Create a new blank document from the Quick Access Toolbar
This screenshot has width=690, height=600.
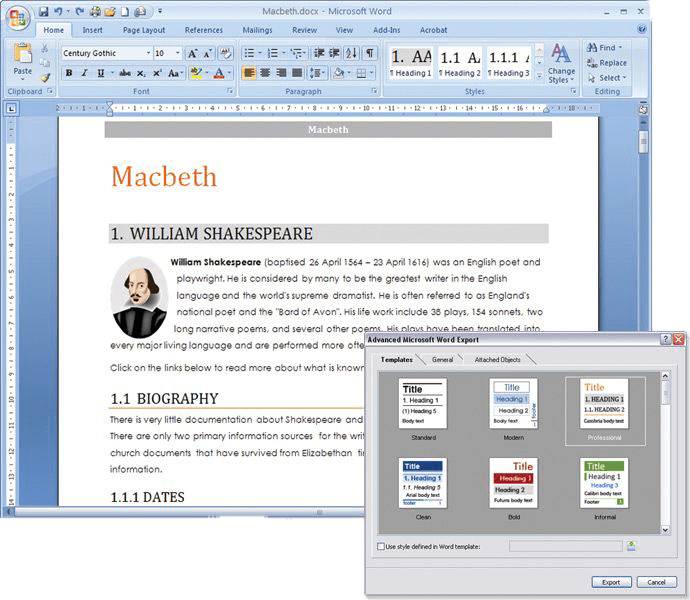(125, 11)
